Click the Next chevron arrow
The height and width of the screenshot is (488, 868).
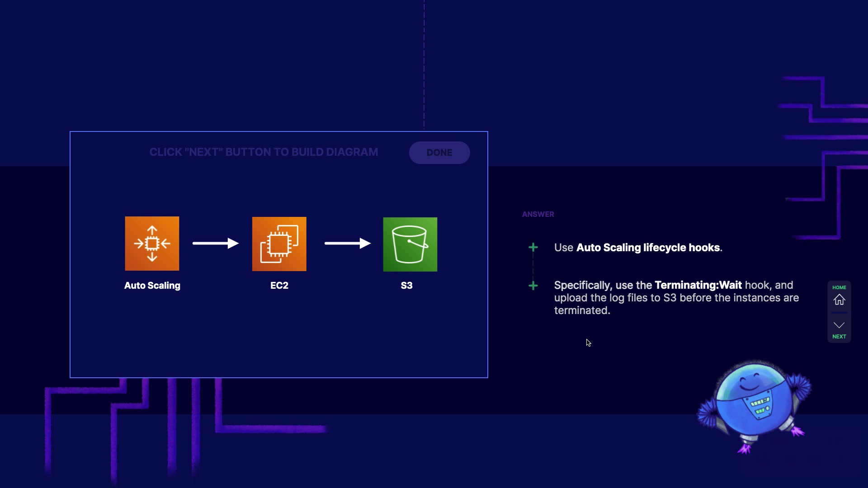839,325
